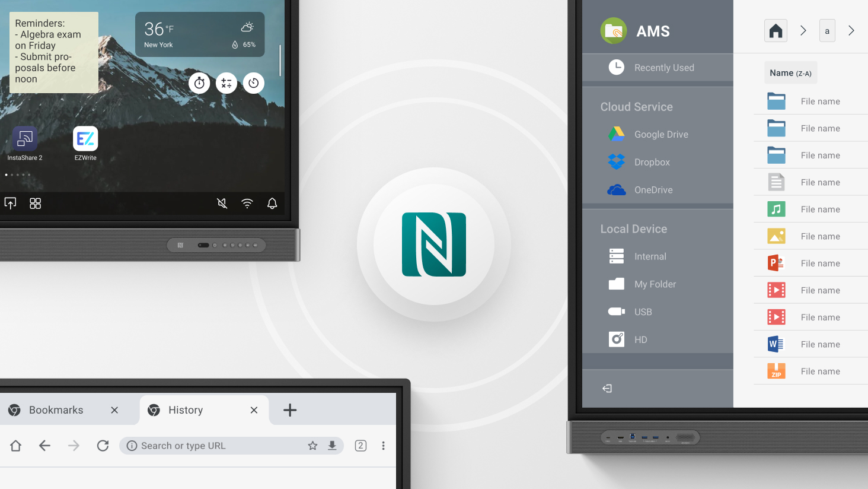The image size is (868, 489).
Task: Click the home screen page indicator dots
Action: pyautogui.click(x=17, y=175)
